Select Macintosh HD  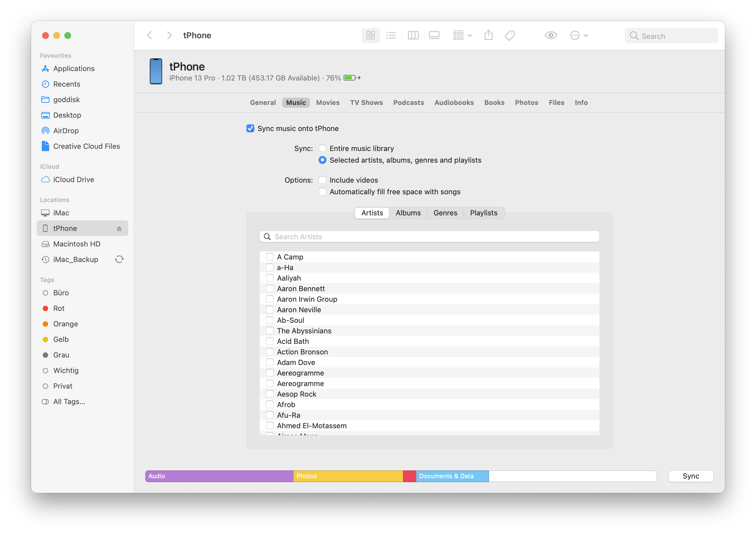(x=82, y=244)
